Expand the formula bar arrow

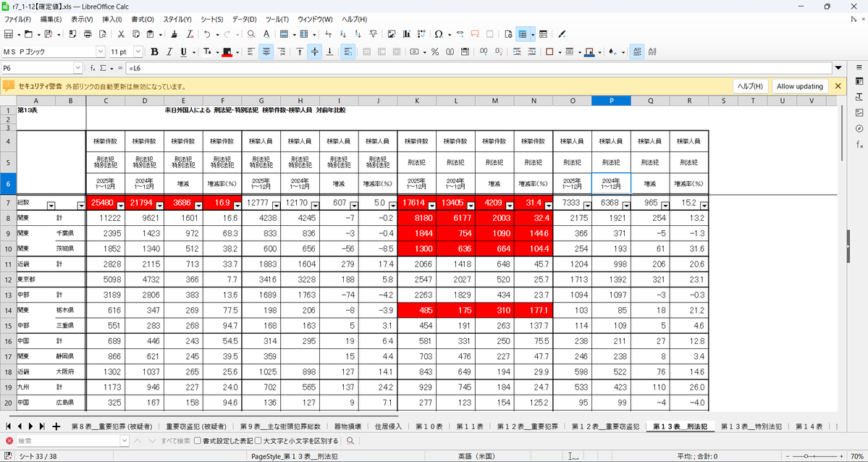pyautogui.click(x=838, y=68)
